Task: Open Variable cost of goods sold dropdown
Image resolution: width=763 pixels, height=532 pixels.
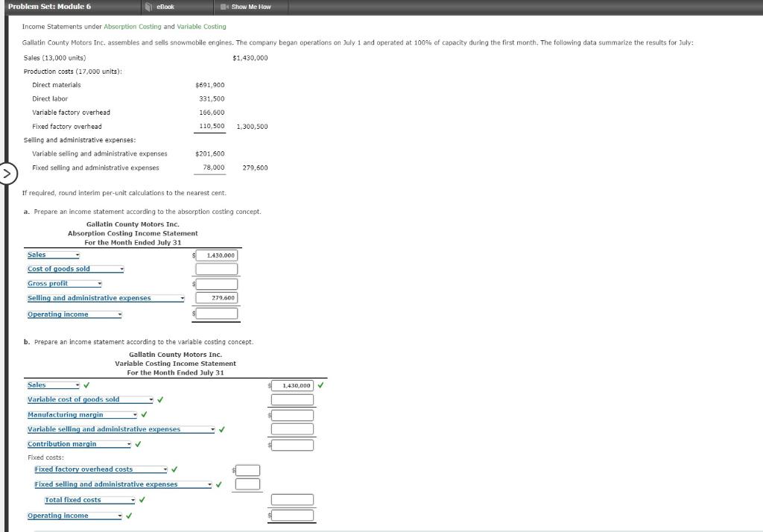Action: point(90,400)
